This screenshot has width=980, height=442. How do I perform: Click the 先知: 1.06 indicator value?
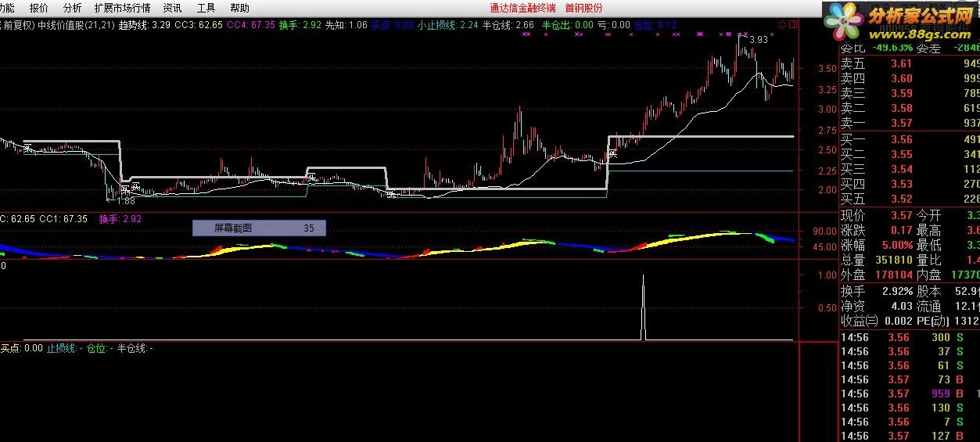point(346,25)
